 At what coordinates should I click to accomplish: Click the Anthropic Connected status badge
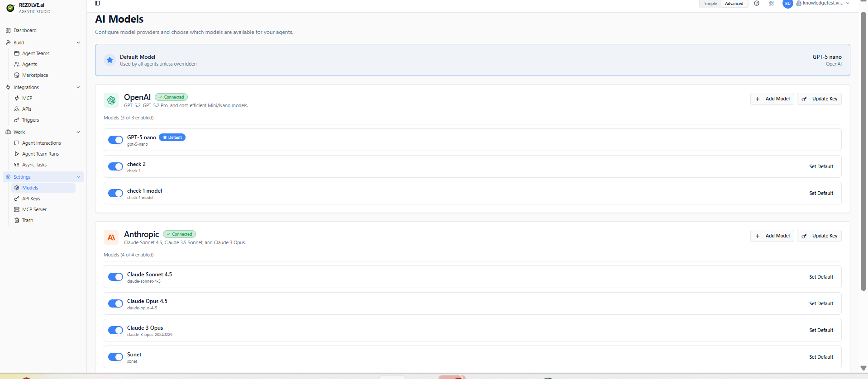pyautogui.click(x=179, y=234)
